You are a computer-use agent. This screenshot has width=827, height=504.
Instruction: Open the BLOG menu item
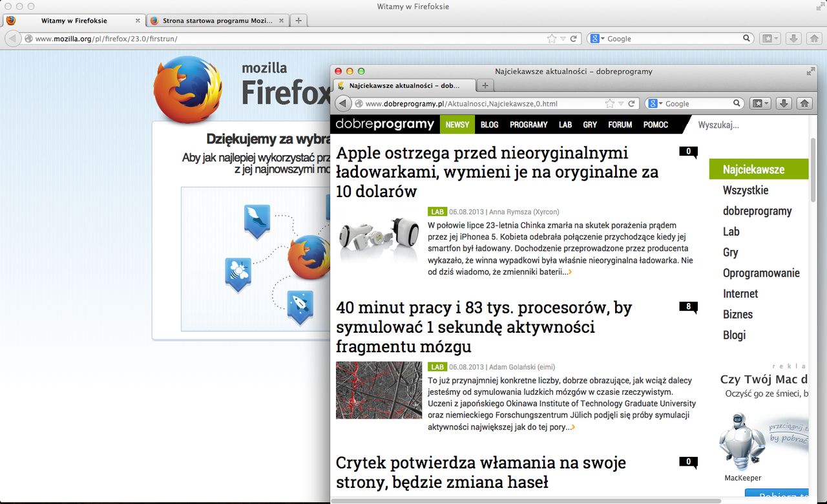coord(489,125)
